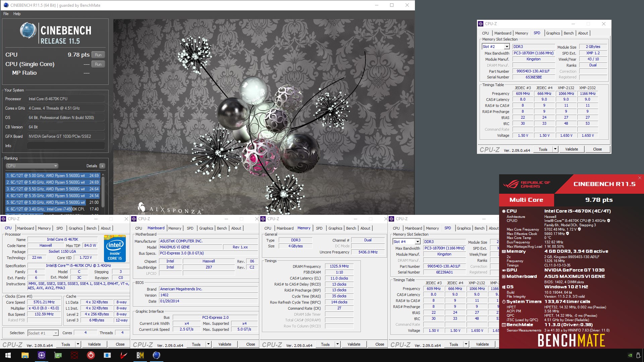Open the Cinebench Help menu

pos(17,14)
